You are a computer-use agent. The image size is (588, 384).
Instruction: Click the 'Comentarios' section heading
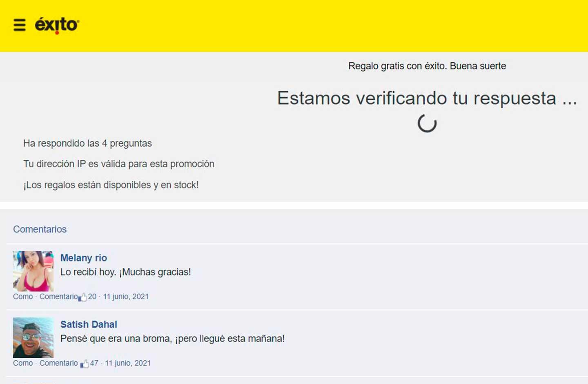pyautogui.click(x=40, y=229)
